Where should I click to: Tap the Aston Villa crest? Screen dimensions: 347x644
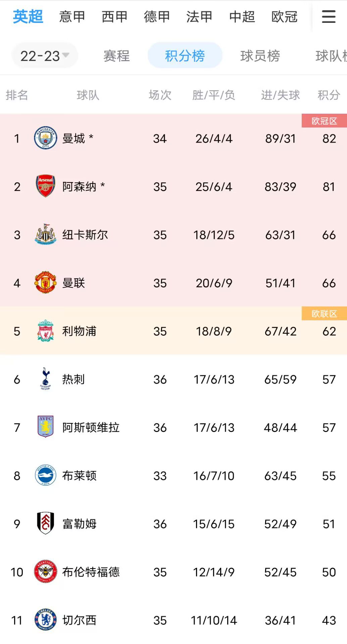(46, 427)
